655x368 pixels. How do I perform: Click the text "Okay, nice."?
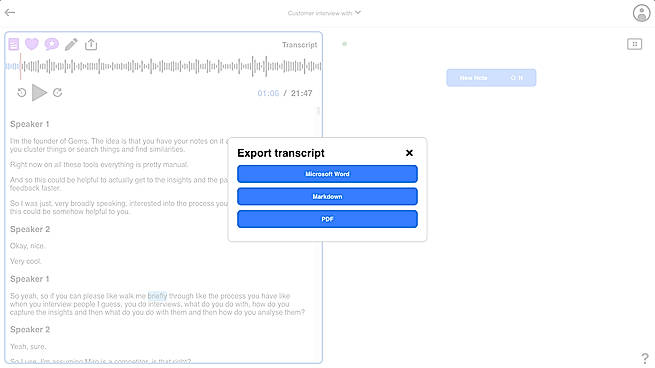coord(28,246)
